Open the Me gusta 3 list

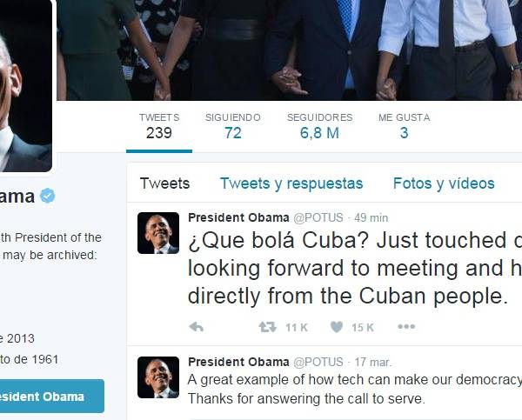tap(405, 126)
